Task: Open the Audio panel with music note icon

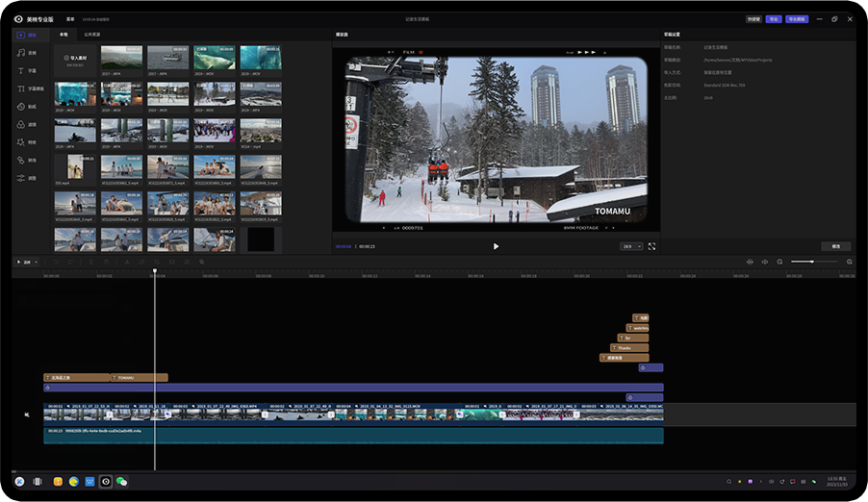Action: [26, 53]
